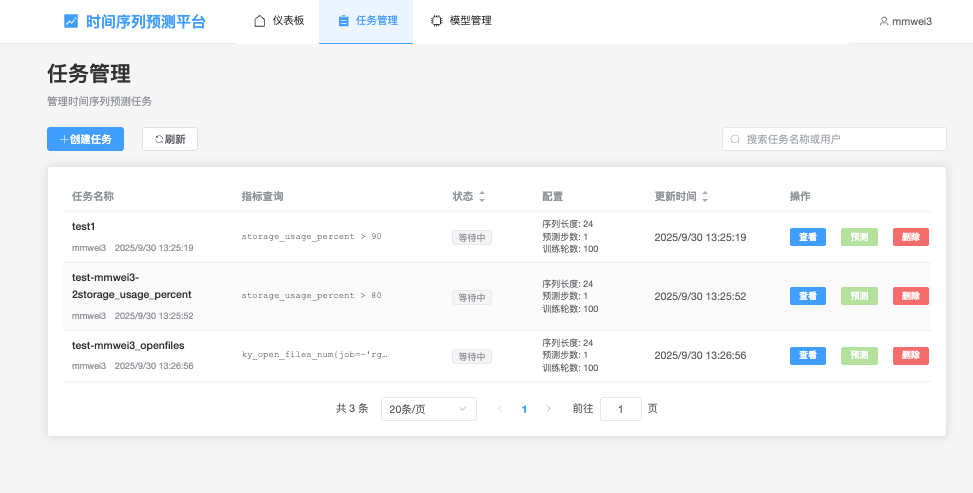Click the task management clipboard icon
The width and height of the screenshot is (973, 493).
(343, 21)
